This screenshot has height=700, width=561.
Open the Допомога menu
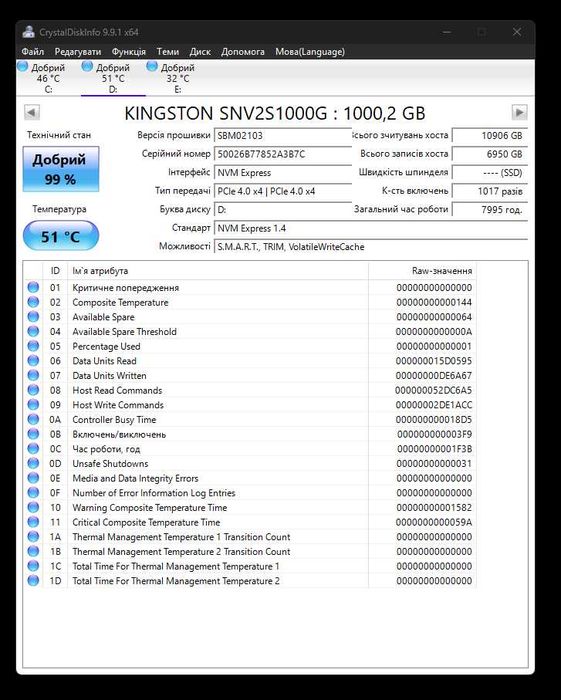tap(243, 52)
